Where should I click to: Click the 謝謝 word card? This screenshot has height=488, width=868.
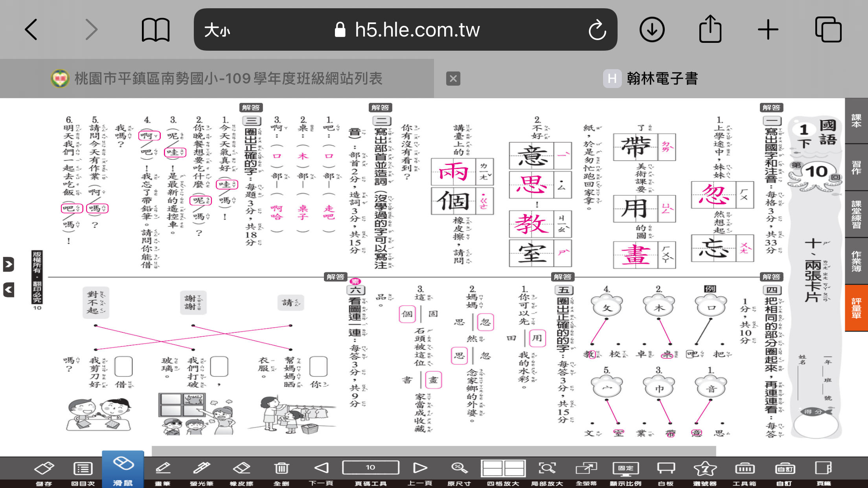tap(193, 303)
